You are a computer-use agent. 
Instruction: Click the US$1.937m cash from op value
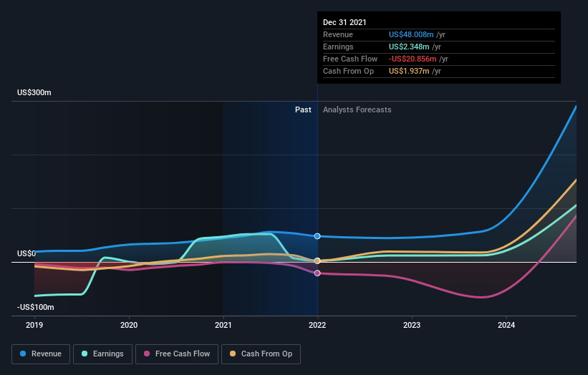pyautogui.click(x=409, y=71)
